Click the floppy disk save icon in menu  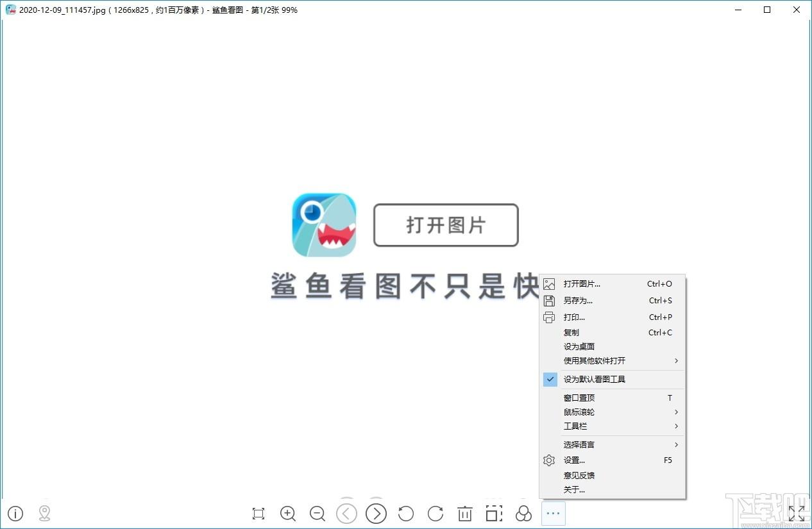point(549,301)
